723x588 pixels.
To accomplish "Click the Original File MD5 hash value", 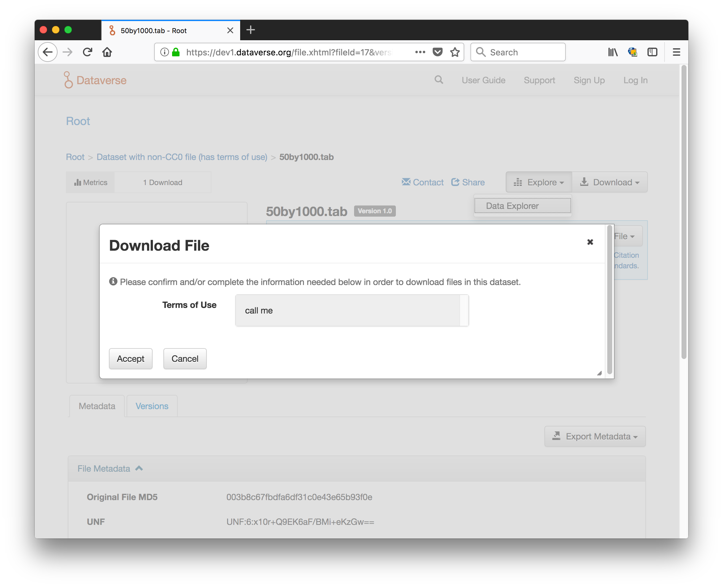I will [299, 497].
